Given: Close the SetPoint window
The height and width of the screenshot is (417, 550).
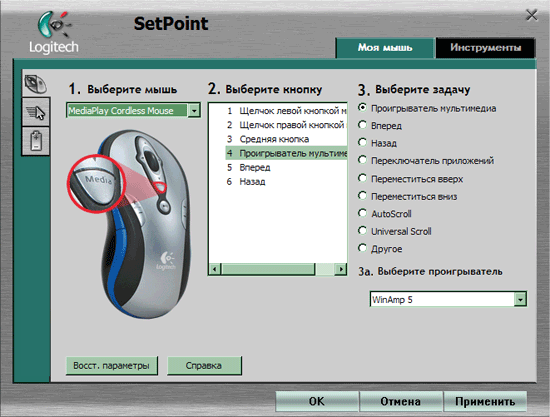Looking at the screenshot, I should pyautogui.click(x=532, y=15).
